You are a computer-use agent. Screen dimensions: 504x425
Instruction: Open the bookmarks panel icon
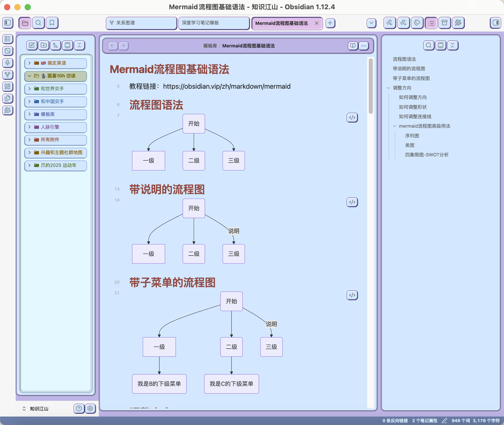[x=52, y=23]
